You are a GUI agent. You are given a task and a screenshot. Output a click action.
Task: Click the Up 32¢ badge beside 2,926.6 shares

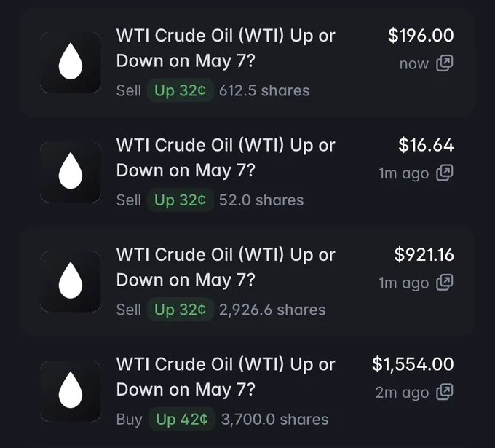pos(180,310)
